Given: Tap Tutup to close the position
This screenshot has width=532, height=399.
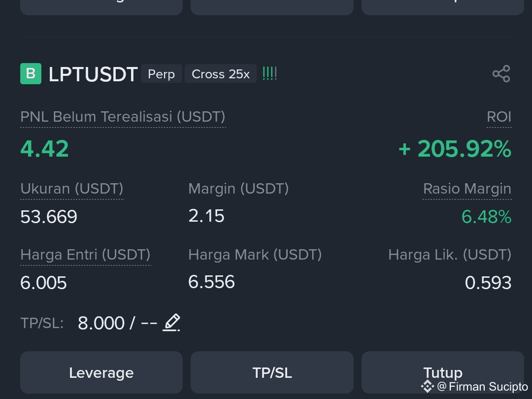Looking at the screenshot, I should [x=443, y=372].
